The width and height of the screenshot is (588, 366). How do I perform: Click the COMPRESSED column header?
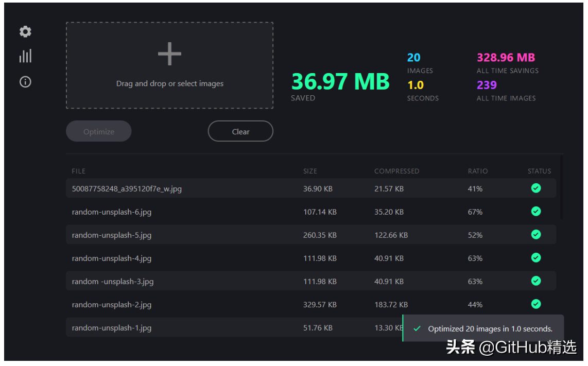[x=397, y=171]
